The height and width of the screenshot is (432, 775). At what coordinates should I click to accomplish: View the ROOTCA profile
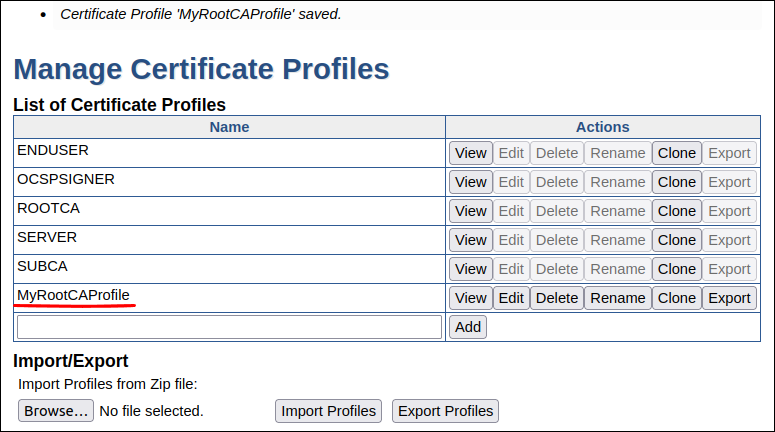[x=470, y=211]
